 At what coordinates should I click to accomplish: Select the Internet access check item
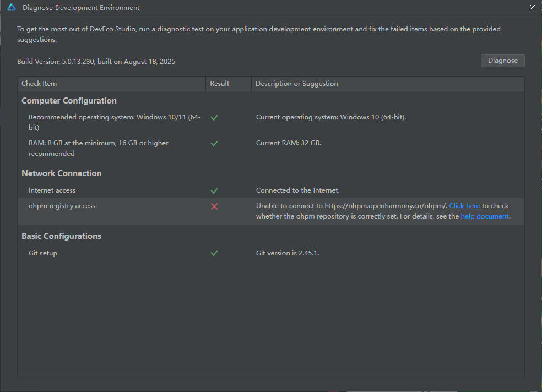pyautogui.click(x=52, y=190)
